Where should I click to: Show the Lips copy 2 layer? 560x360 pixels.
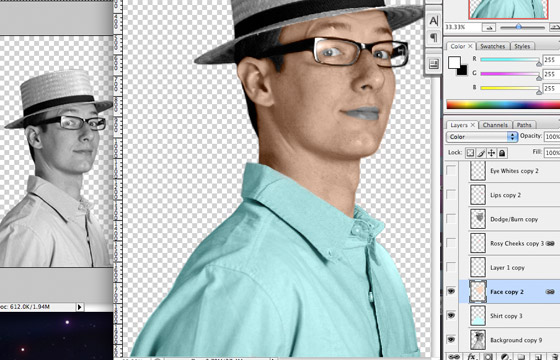coord(451,195)
